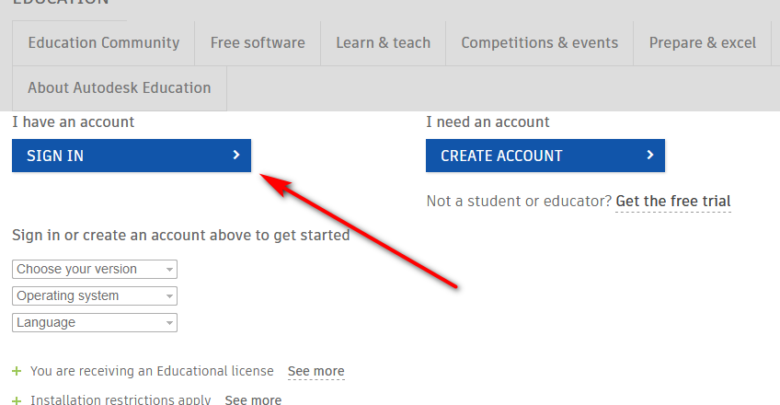780x405 pixels.
Task: Expand the green plus next to Installation restrictions
Action: tap(16, 399)
